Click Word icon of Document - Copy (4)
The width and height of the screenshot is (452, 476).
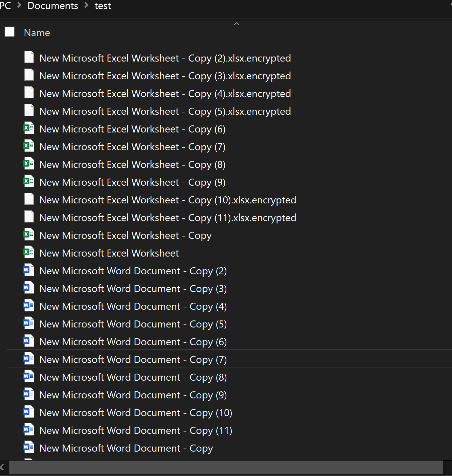(x=28, y=305)
